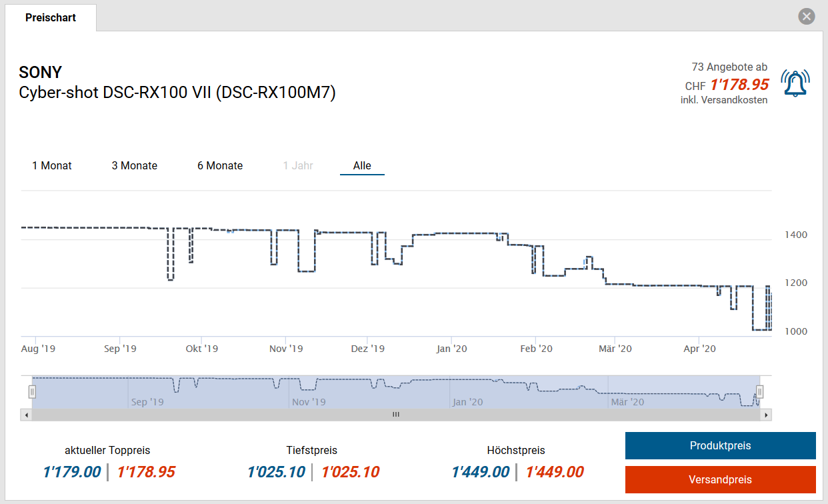Choose the greyed-out 1 Jahr range
Image resolution: width=828 pixels, height=504 pixels.
pyautogui.click(x=298, y=165)
